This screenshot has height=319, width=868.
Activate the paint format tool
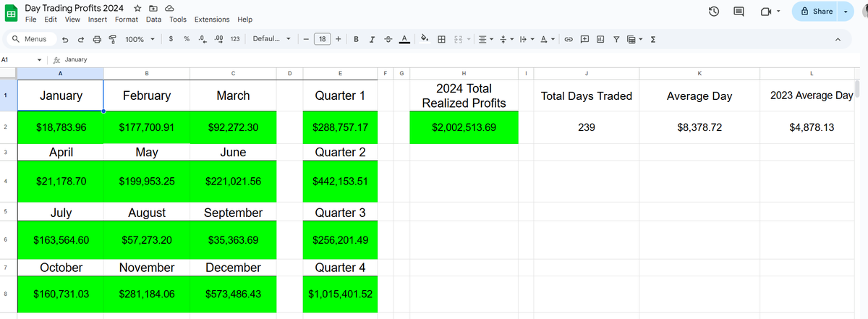[x=112, y=39]
